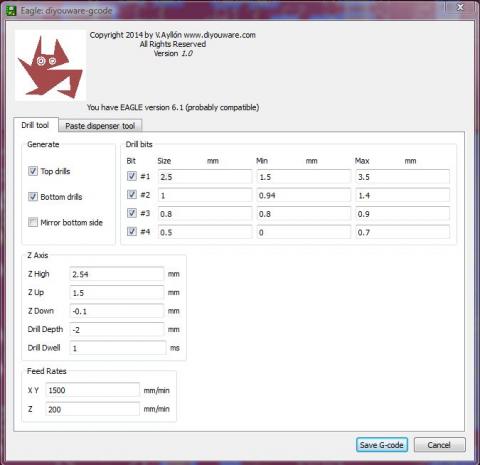
Task: Click the Z High input field
Action: click(117, 274)
